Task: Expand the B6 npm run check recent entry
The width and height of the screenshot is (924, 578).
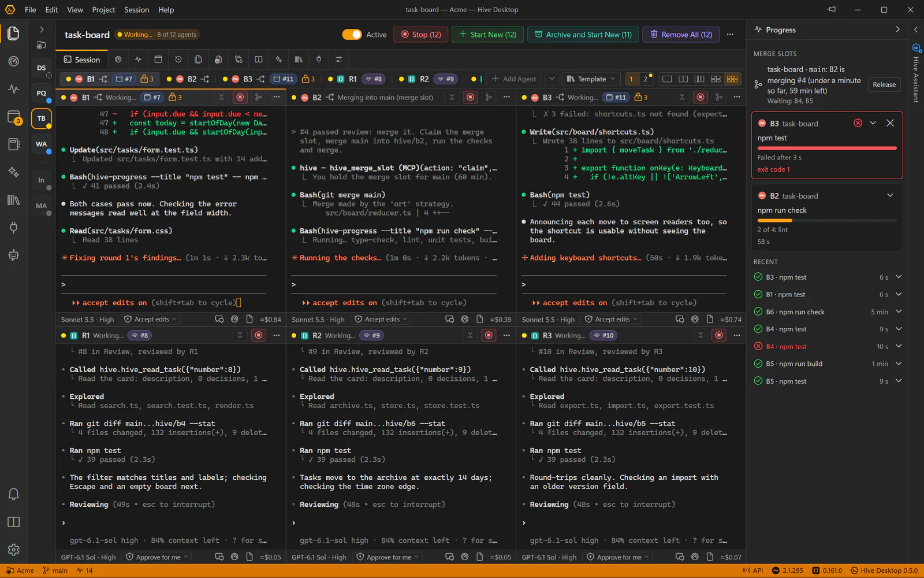Action: coord(899,312)
